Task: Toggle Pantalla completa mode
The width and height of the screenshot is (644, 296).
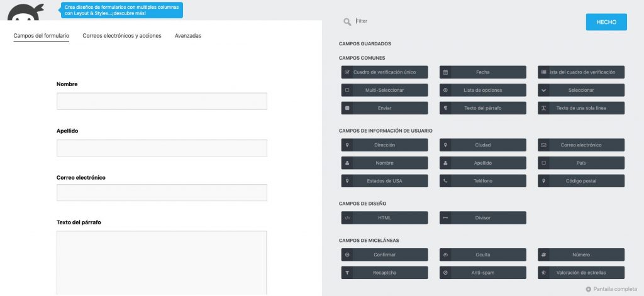Action: point(611,289)
